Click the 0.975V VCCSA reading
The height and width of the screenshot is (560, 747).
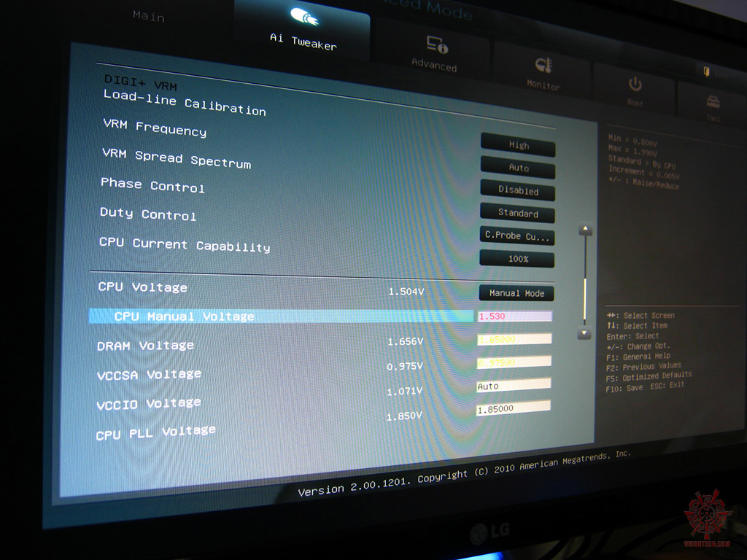point(404,366)
